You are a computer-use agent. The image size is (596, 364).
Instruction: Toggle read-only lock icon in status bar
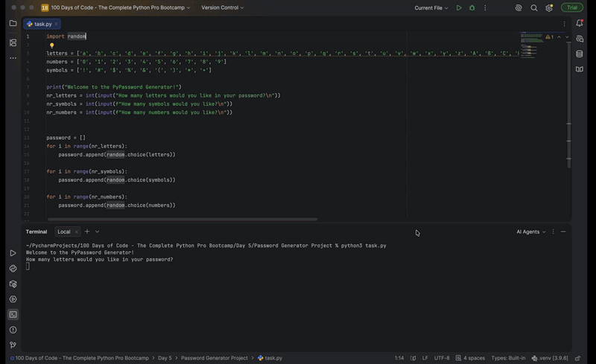578,358
